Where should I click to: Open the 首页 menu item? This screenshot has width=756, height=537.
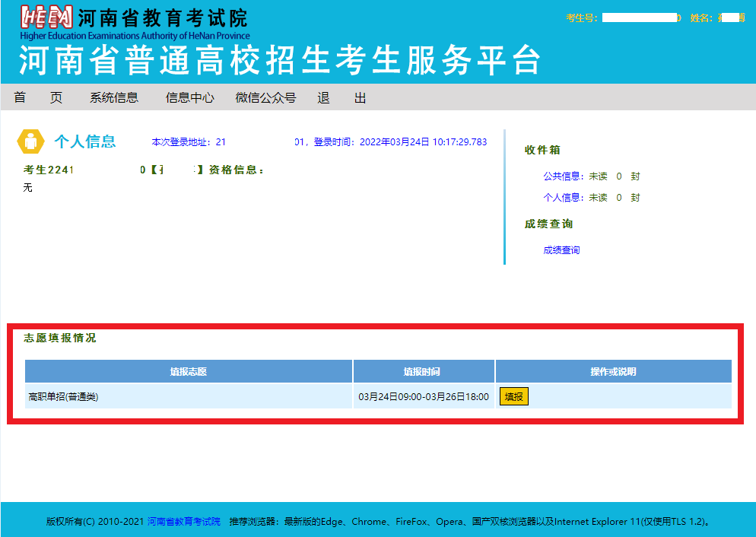tap(37, 97)
